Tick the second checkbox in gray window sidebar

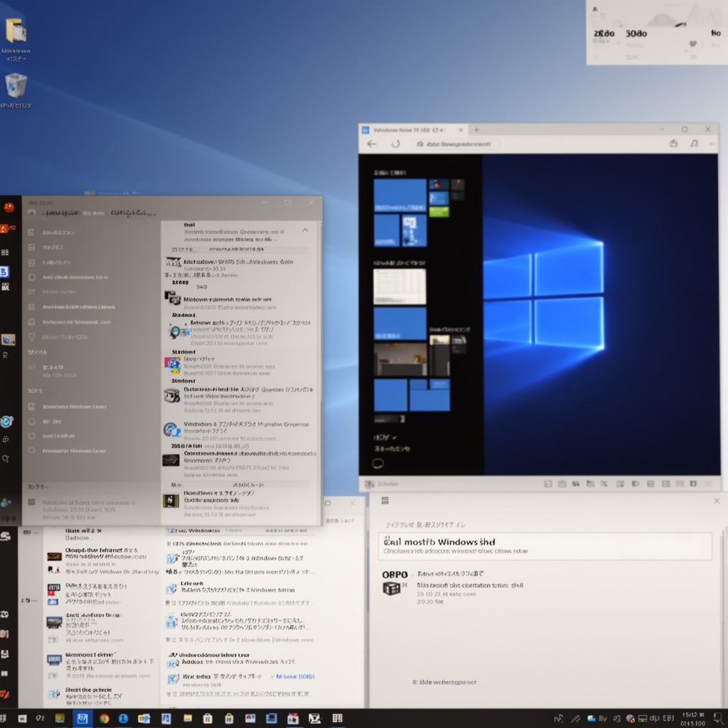pyautogui.click(x=31, y=247)
